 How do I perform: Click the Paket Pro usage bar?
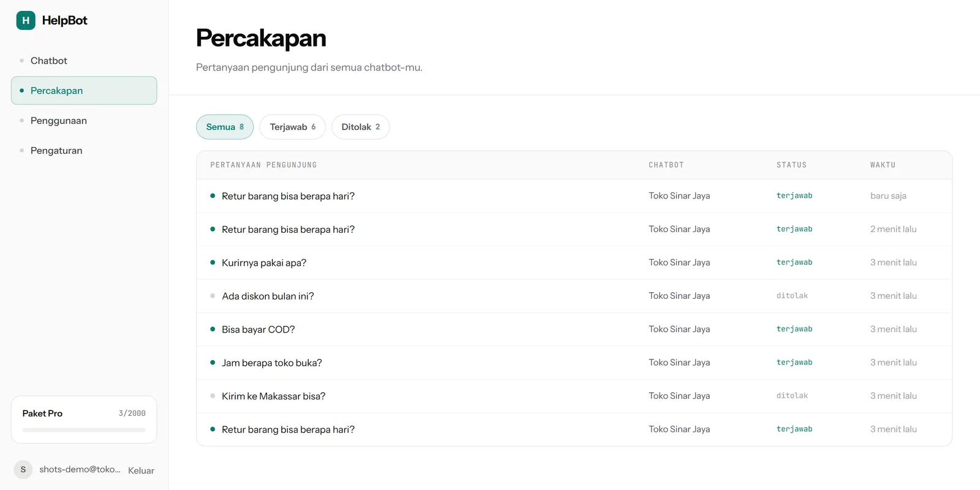84,430
